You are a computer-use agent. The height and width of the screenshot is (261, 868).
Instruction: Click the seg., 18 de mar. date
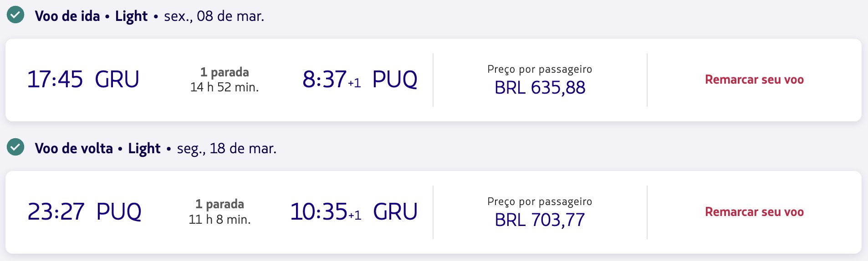(227, 149)
